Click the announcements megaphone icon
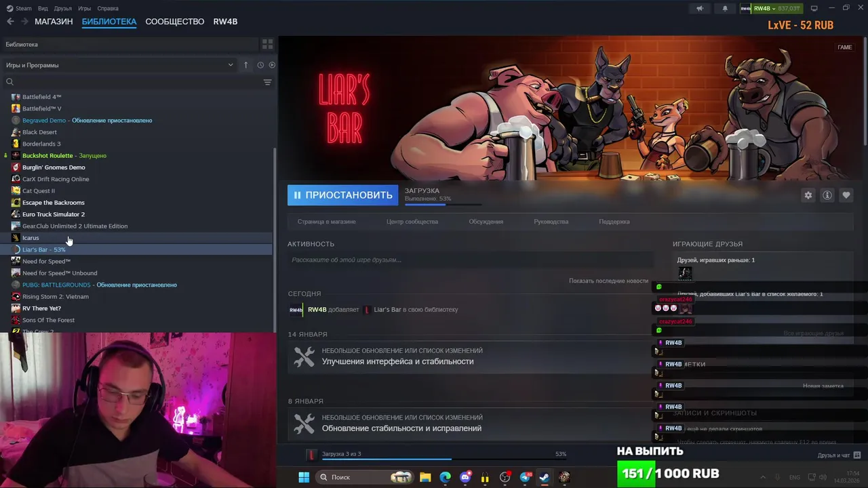868x488 pixels. [700, 8]
